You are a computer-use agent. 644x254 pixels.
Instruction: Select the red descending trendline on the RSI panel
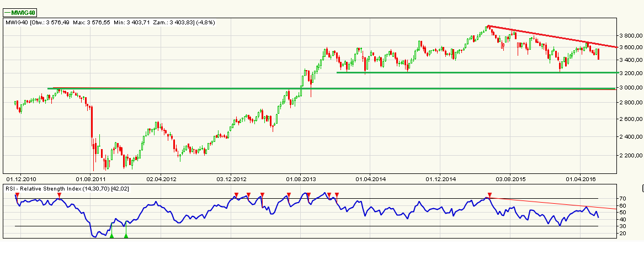click(553, 203)
